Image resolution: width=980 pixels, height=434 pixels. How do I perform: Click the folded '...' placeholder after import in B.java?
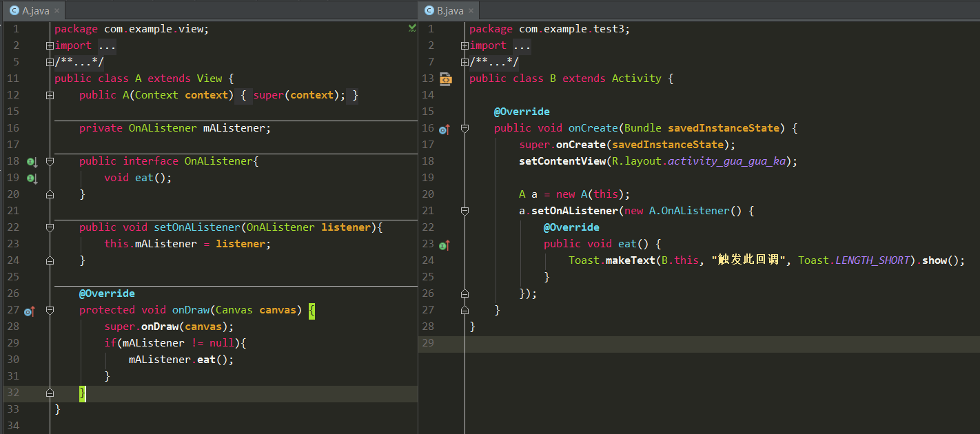(x=522, y=46)
